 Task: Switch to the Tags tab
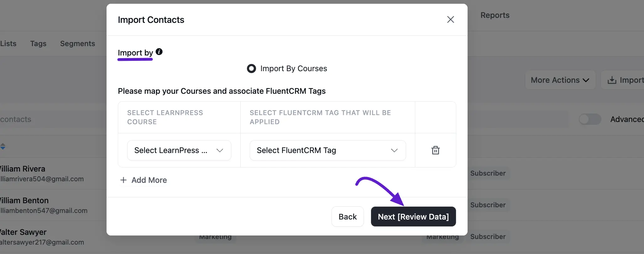(38, 44)
